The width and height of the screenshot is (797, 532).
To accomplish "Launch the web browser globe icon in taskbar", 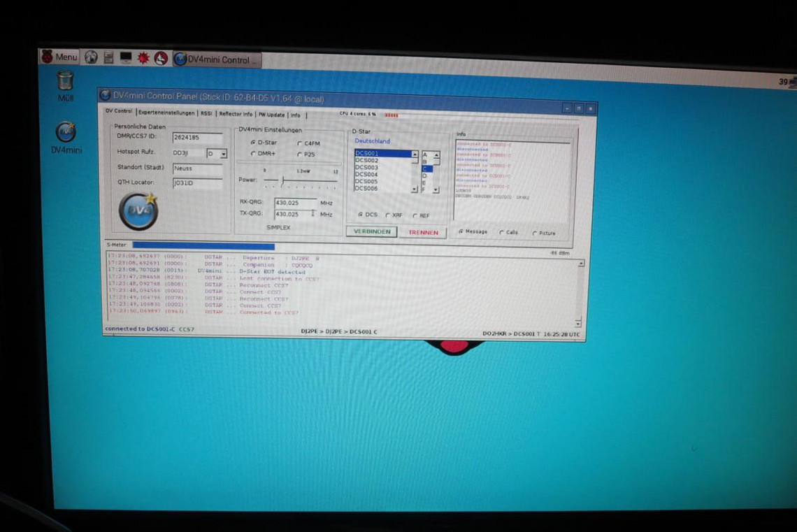I will 91,57.
